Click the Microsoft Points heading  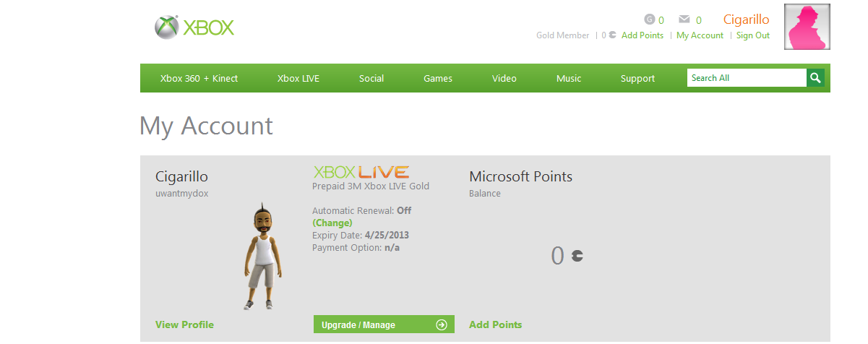pos(520,176)
